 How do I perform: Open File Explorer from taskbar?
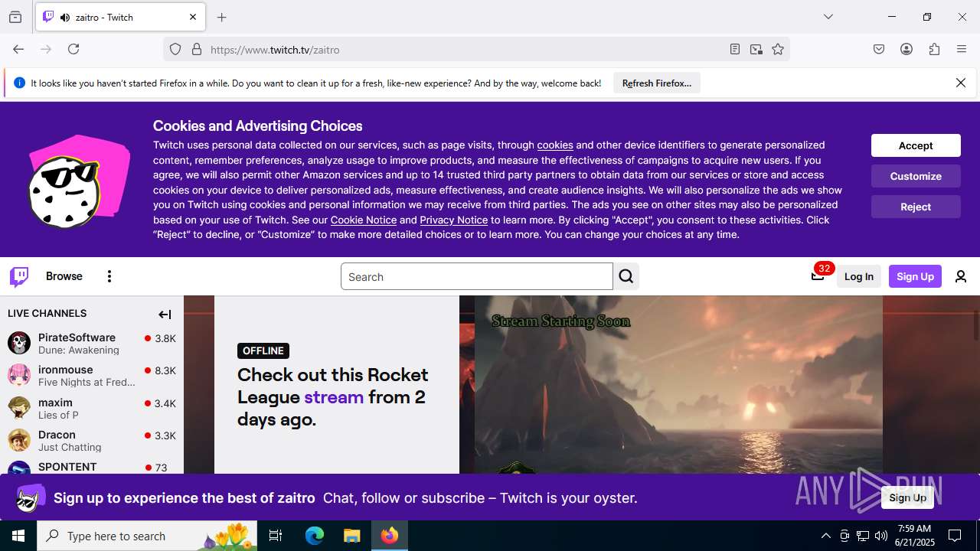coord(351,536)
